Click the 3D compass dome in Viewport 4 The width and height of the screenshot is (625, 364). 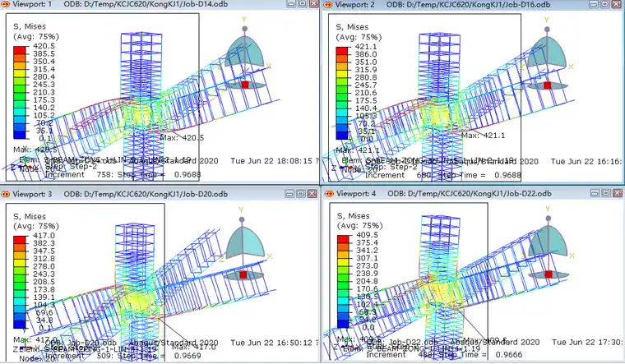tap(548, 242)
